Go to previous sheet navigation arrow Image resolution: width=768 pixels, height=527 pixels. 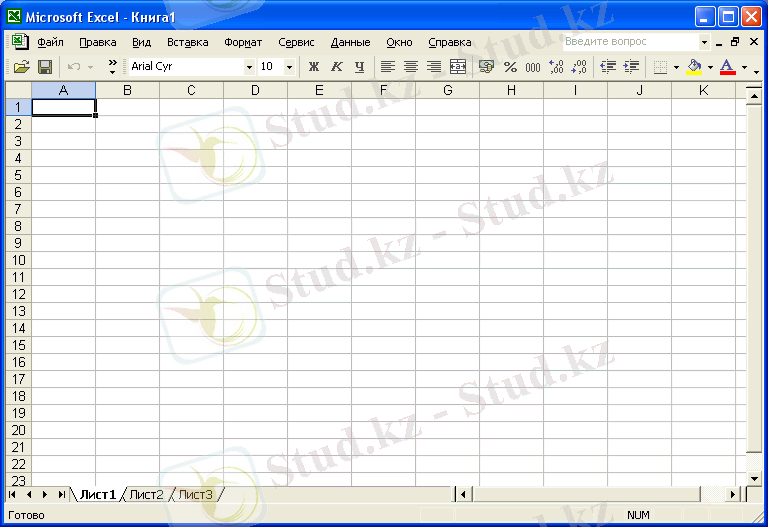29,495
